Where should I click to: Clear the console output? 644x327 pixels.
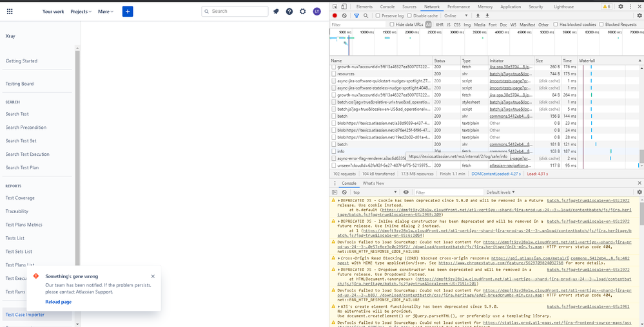point(344,192)
